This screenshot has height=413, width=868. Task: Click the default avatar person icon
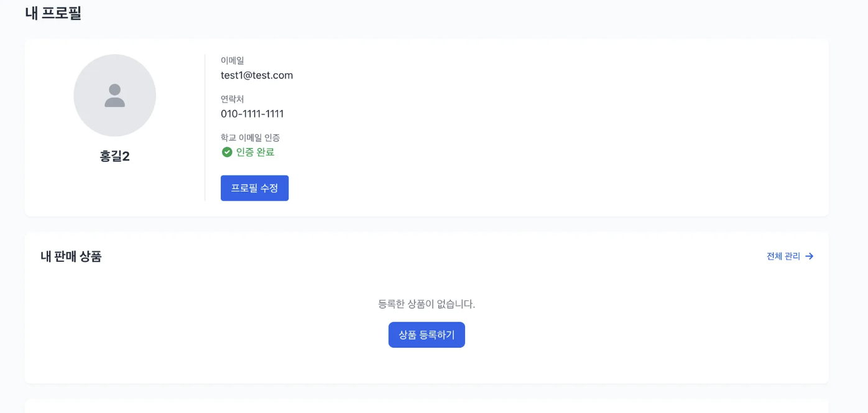[115, 95]
